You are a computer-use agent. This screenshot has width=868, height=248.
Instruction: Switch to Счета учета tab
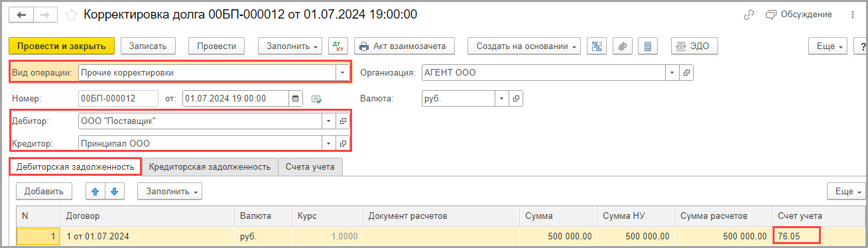click(310, 167)
